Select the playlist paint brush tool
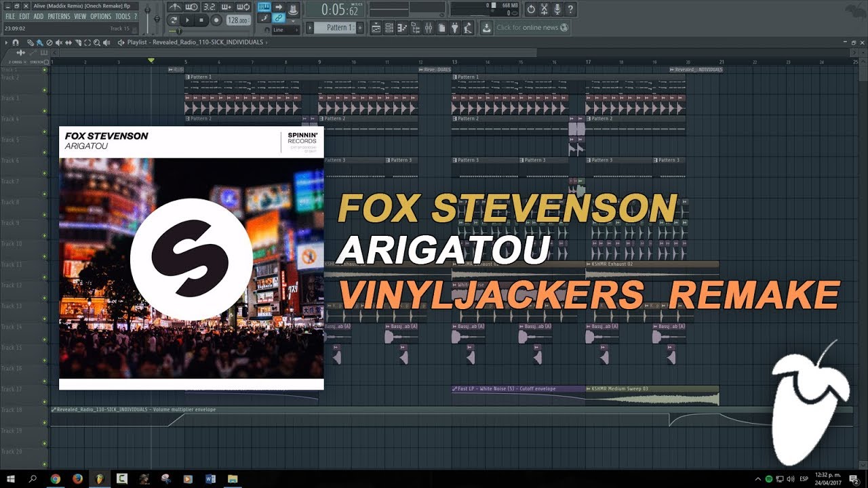This screenshot has width=868, height=488. coord(39,43)
